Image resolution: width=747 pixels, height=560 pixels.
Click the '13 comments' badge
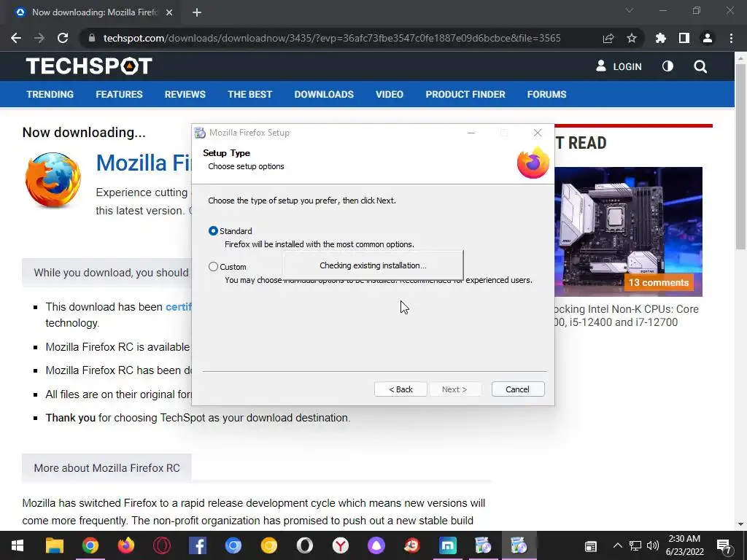[659, 282]
